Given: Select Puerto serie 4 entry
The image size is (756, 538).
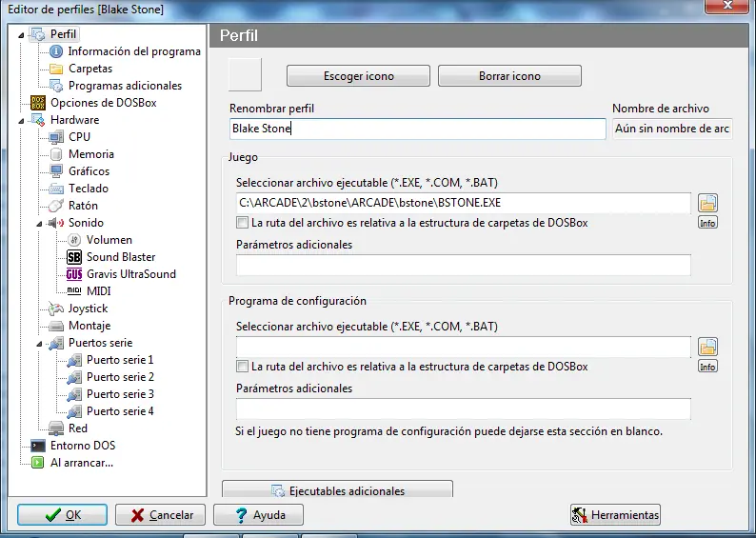Looking at the screenshot, I should (x=120, y=411).
